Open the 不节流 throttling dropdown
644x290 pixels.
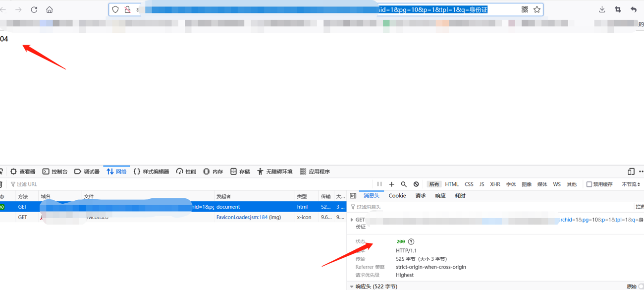(x=631, y=184)
